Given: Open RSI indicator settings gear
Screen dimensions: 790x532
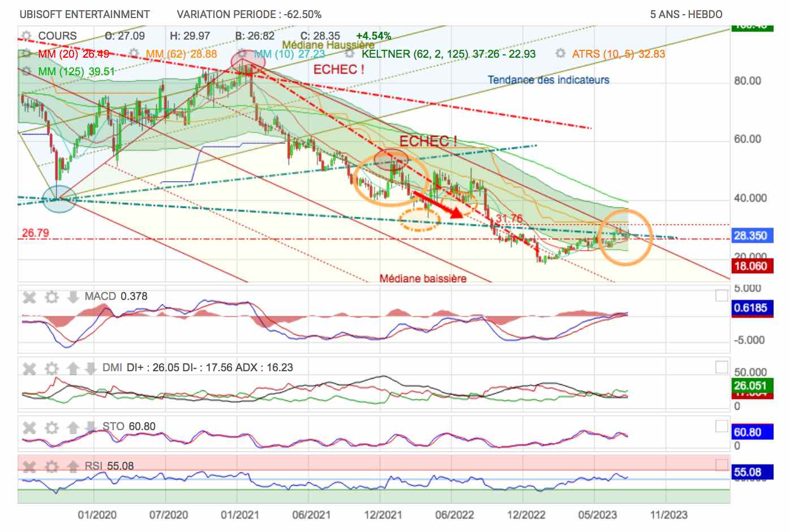Looking at the screenshot, I should [x=51, y=467].
